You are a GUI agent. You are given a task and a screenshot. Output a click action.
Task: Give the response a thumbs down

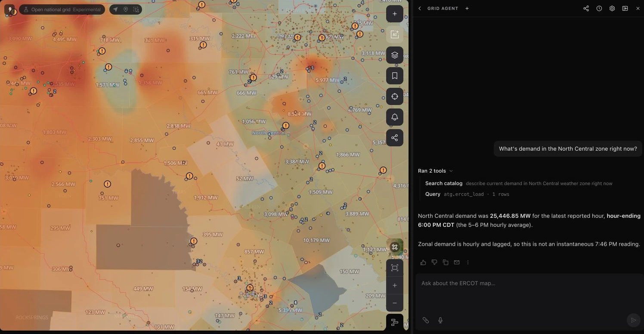click(434, 263)
